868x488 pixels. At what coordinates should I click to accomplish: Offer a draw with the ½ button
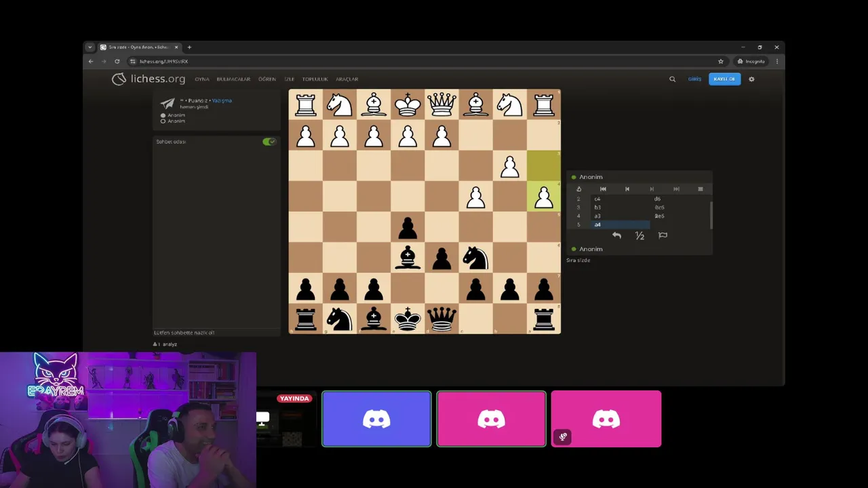[x=639, y=235]
